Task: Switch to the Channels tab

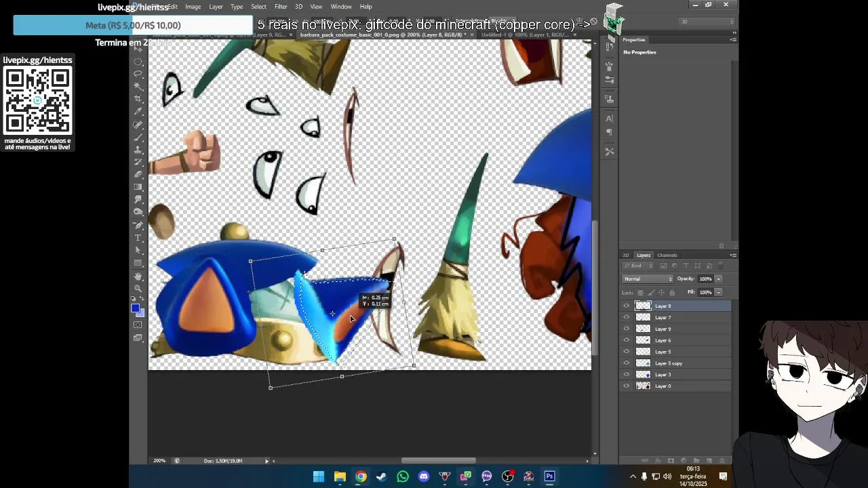Action: [667, 255]
